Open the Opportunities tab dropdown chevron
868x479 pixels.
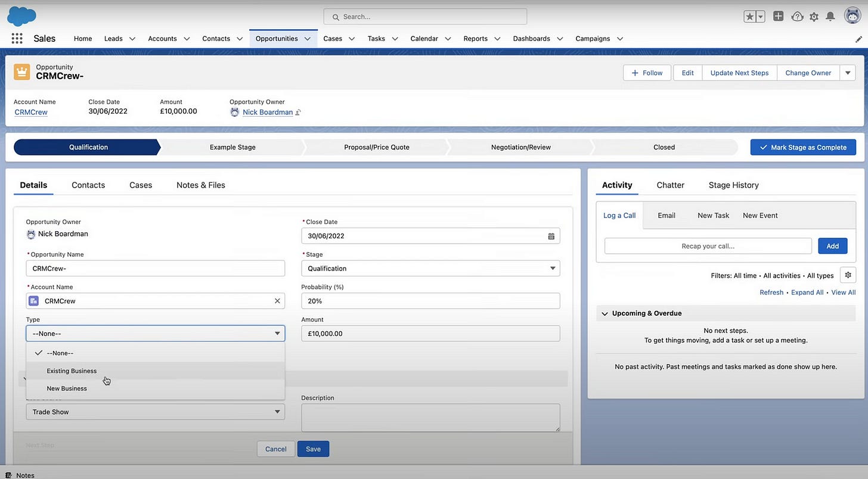[308, 39]
